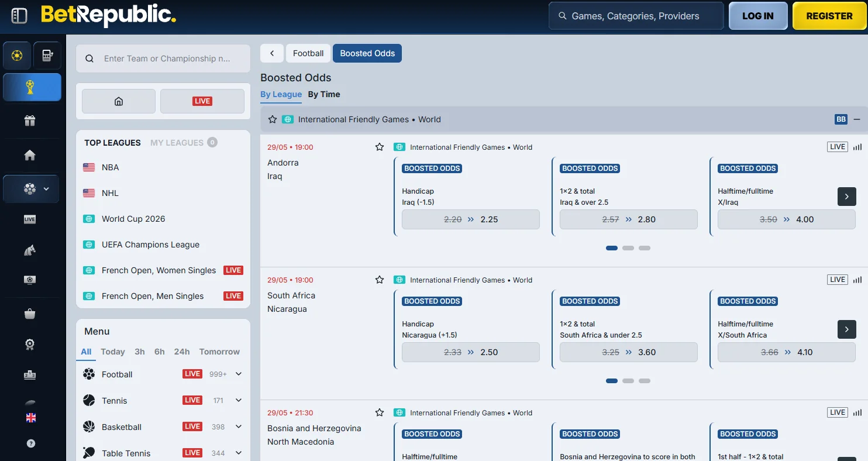Bet South Africa & under 2.5 at 3.60
The image size is (868, 461).
(629, 352)
